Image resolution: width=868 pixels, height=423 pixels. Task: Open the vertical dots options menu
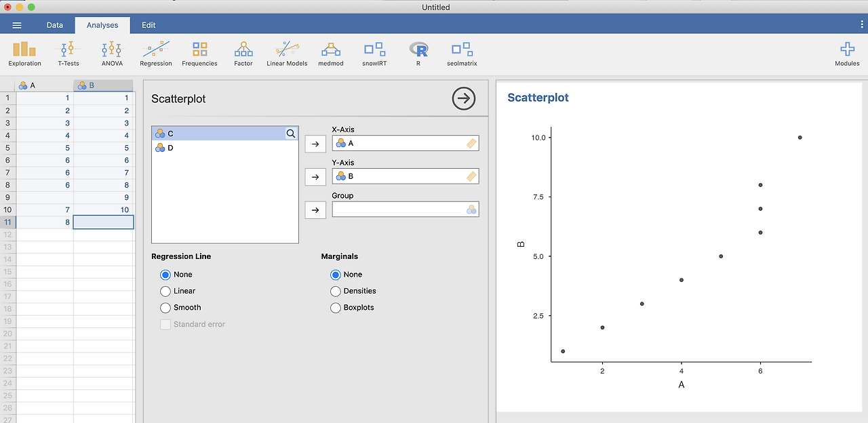861,24
